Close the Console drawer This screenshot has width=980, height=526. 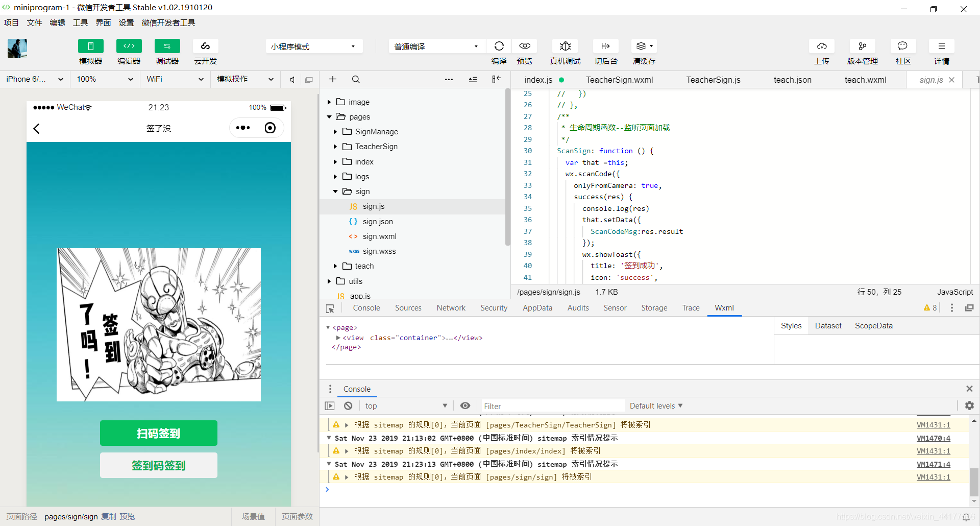point(969,389)
